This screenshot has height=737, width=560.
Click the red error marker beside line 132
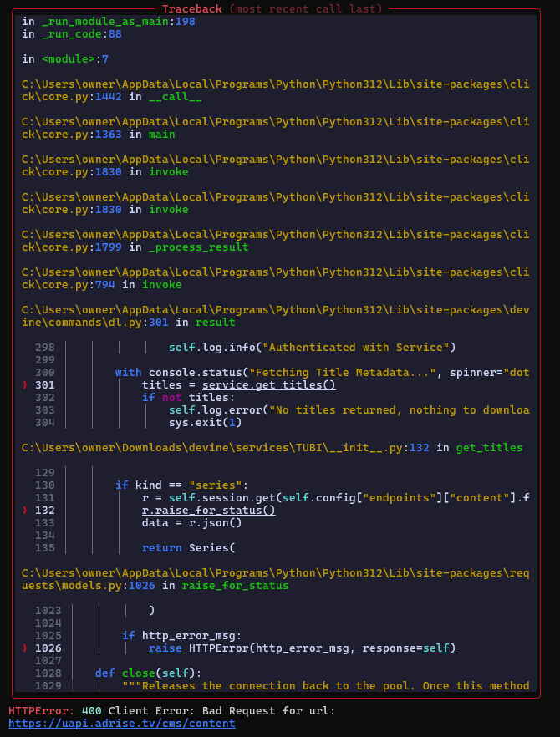coord(24,511)
